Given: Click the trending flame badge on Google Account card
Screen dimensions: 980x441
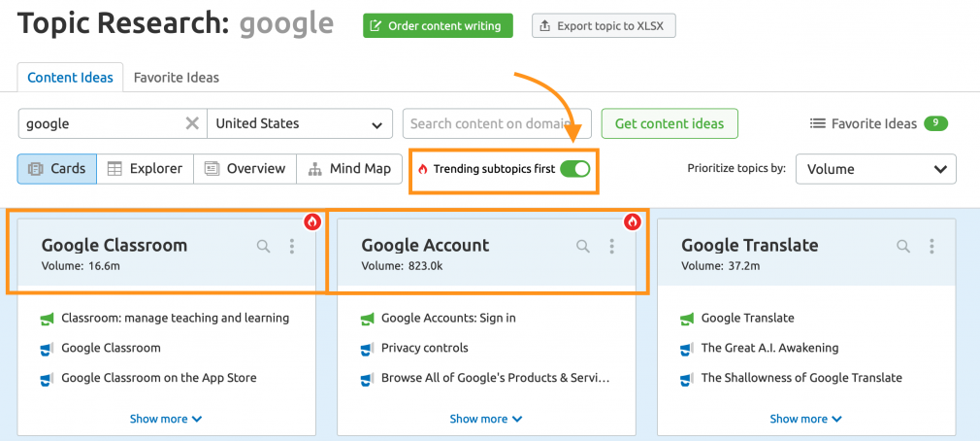Looking at the screenshot, I should (x=633, y=221).
